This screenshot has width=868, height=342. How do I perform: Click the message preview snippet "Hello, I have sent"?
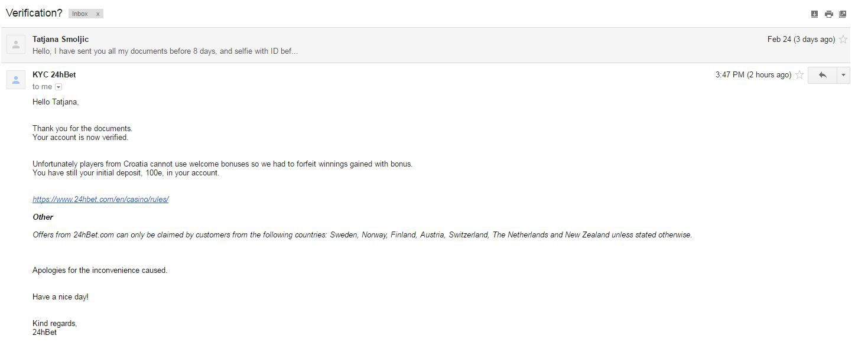(x=165, y=51)
